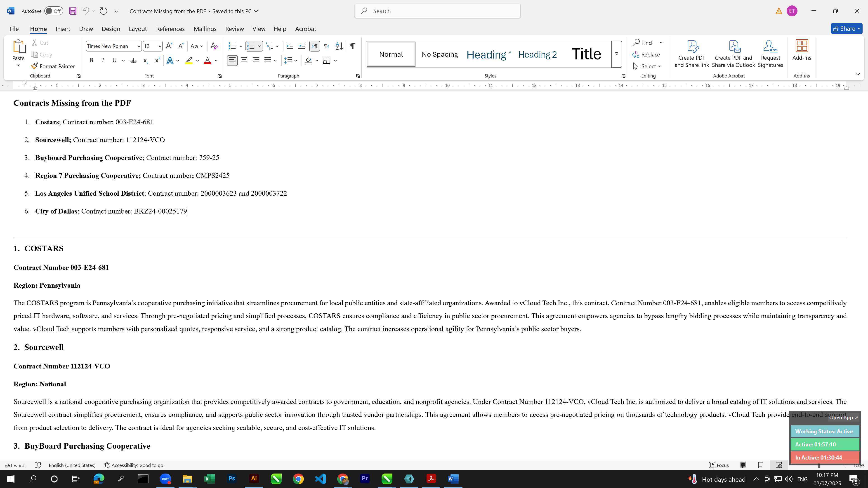Apply the red font color
868x488 pixels.
tap(208, 61)
